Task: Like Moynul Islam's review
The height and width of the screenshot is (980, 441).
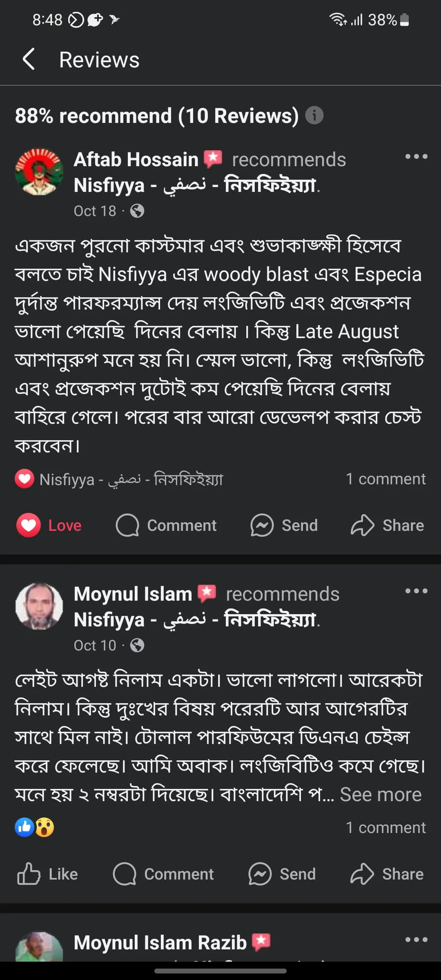Action: click(48, 874)
